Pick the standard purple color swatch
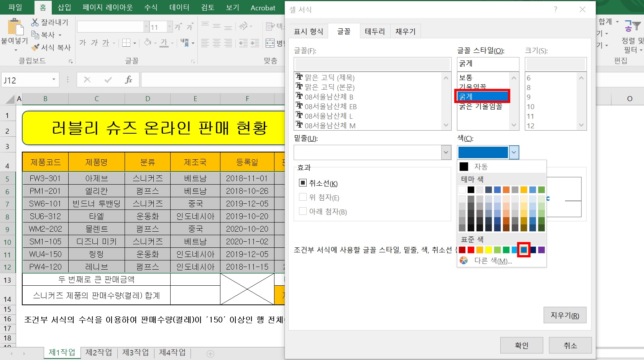The image size is (644, 360). pos(541,250)
